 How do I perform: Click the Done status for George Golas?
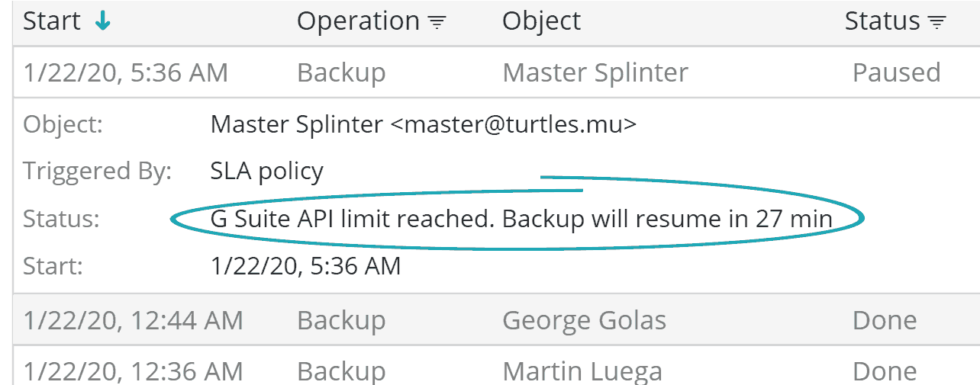[885, 320]
